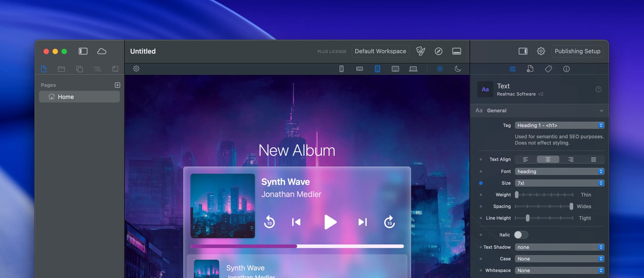The width and height of the screenshot is (644, 278).
Task: Open the info inspector tab
Action: (566, 69)
